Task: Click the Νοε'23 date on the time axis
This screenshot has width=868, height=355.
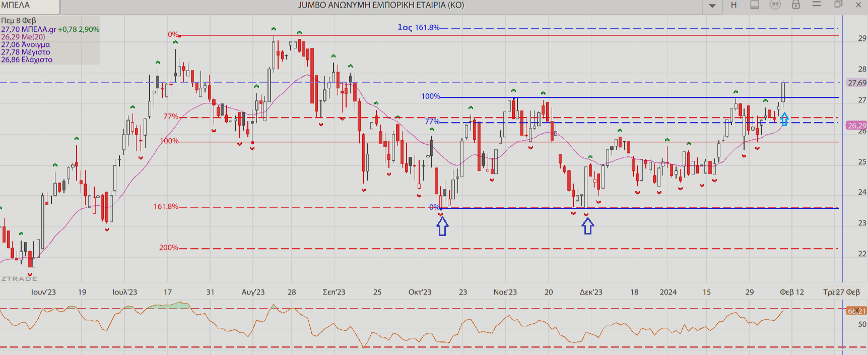Action: click(505, 292)
